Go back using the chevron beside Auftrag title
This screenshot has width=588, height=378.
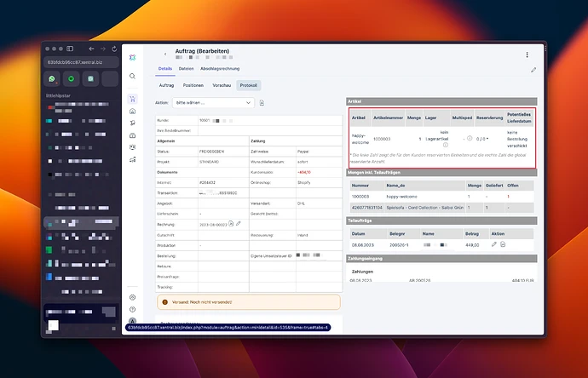(x=165, y=54)
